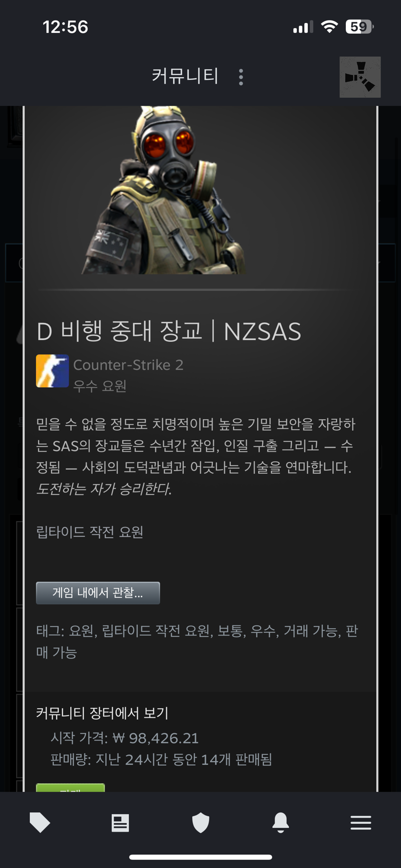Click the Counter-Strike 2 game name text
Screen dimensions: 401x868
[128, 365]
